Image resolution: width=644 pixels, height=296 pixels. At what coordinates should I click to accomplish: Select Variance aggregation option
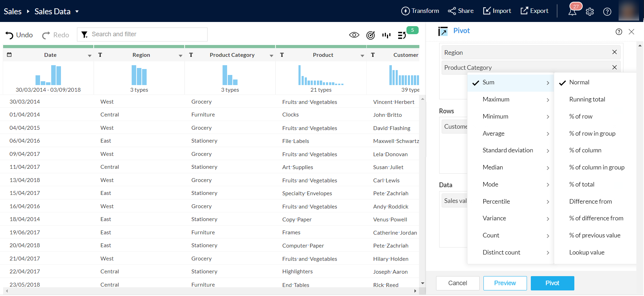(x=511, y=219)
